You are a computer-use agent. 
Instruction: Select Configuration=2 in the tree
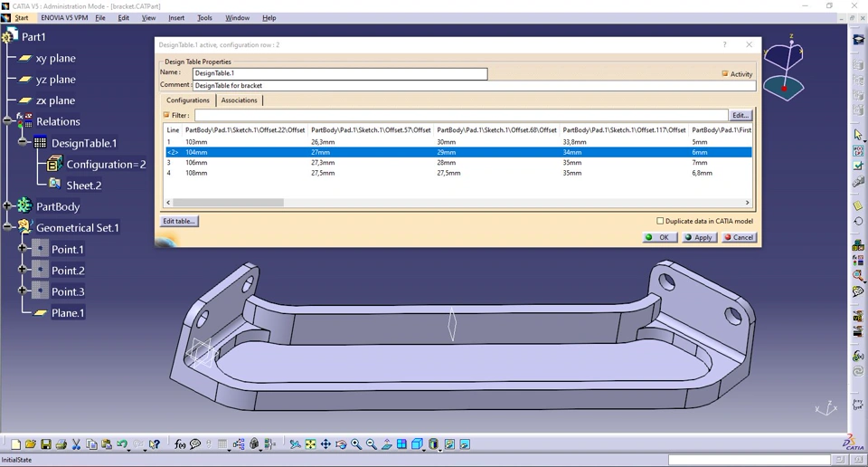[x=97, y=164]
